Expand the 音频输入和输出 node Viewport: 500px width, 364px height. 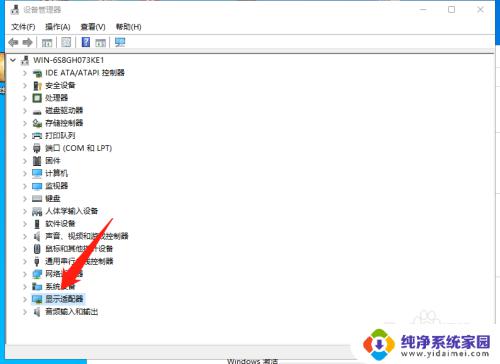[25, 312]
